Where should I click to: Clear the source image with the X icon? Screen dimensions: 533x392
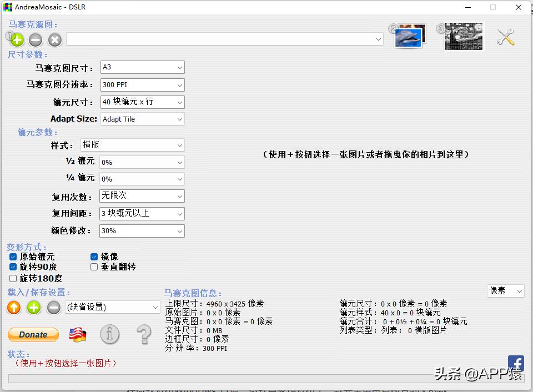click(x=53, y=40)
